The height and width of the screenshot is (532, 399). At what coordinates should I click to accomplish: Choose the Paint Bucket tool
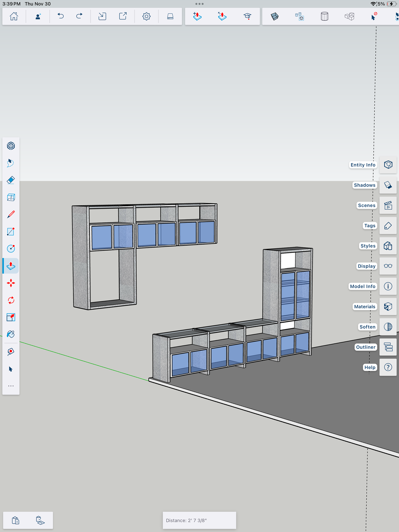11,334
